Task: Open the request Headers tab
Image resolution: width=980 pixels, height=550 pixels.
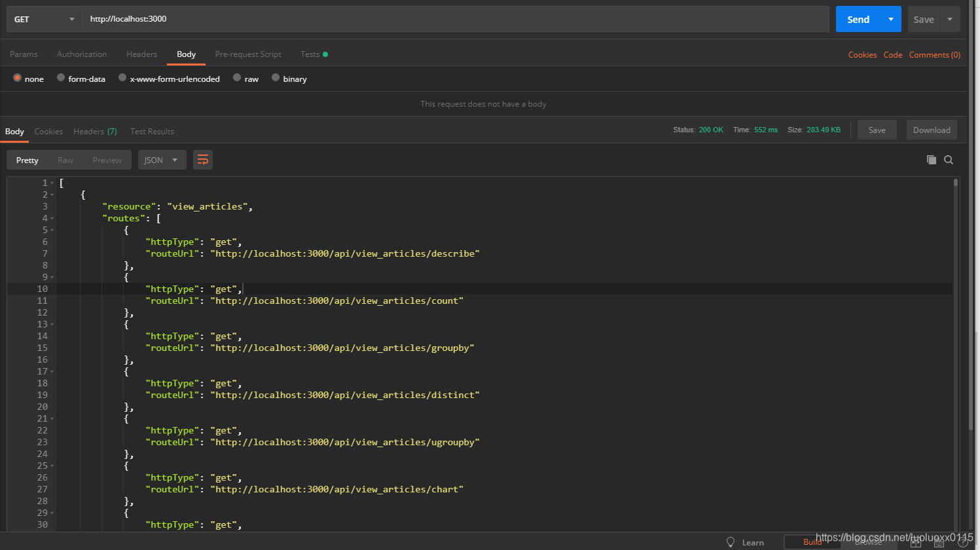Action: tap(141, 54)
